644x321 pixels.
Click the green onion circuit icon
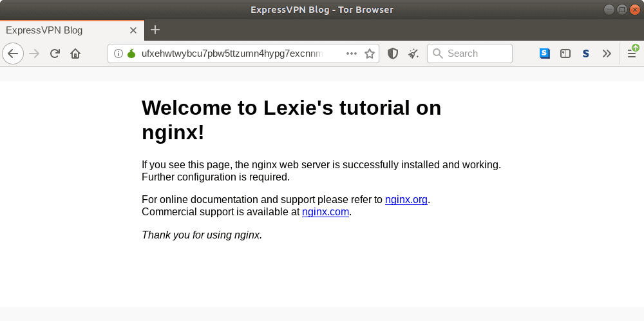tap(131, 53)
